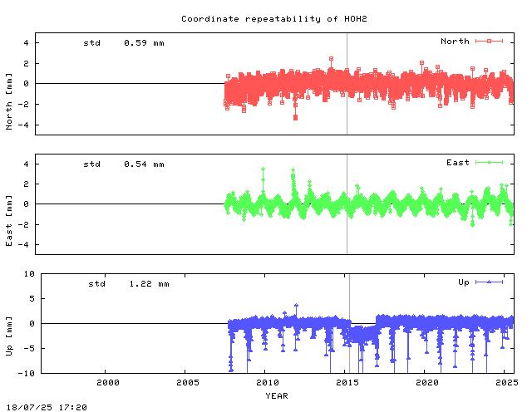This screenshot has width=532, height=412.
Task: Click the '-10' tick label on Up axis
Action: tap(26, 373)
